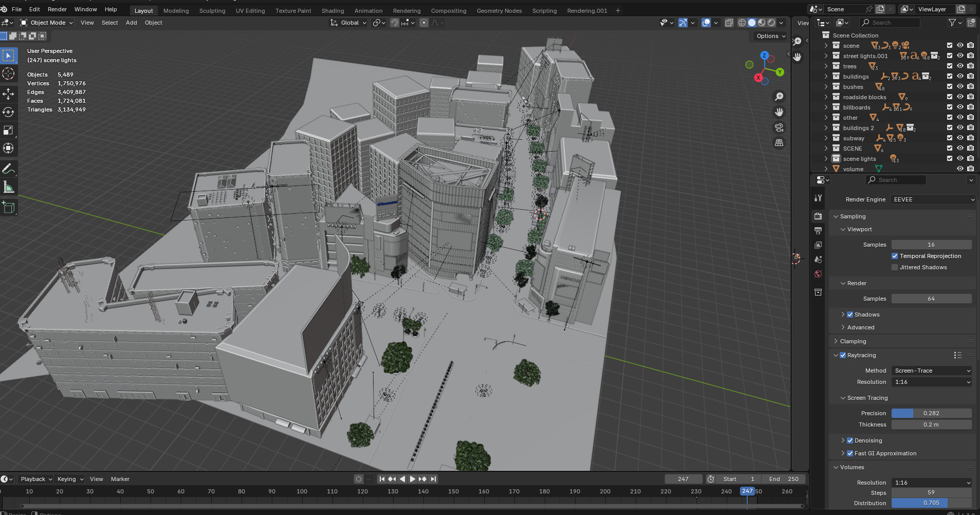Switch to wireframe viewport shading

(x=742, y=23)
